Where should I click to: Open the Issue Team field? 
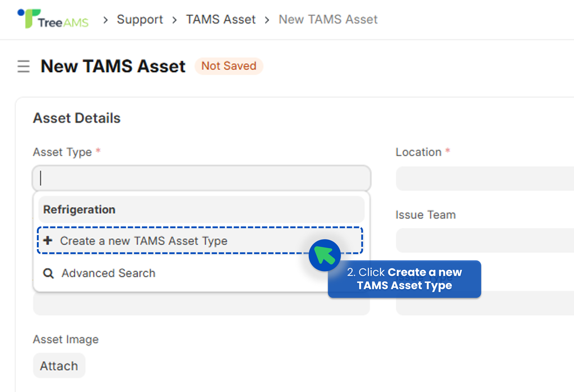[x=485, y=241]
